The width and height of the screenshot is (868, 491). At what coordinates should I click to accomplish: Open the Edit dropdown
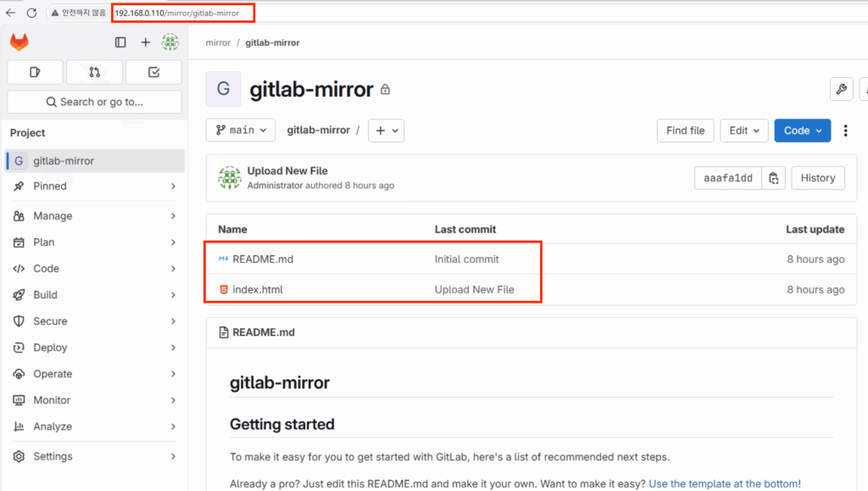[x=744, y=131]
